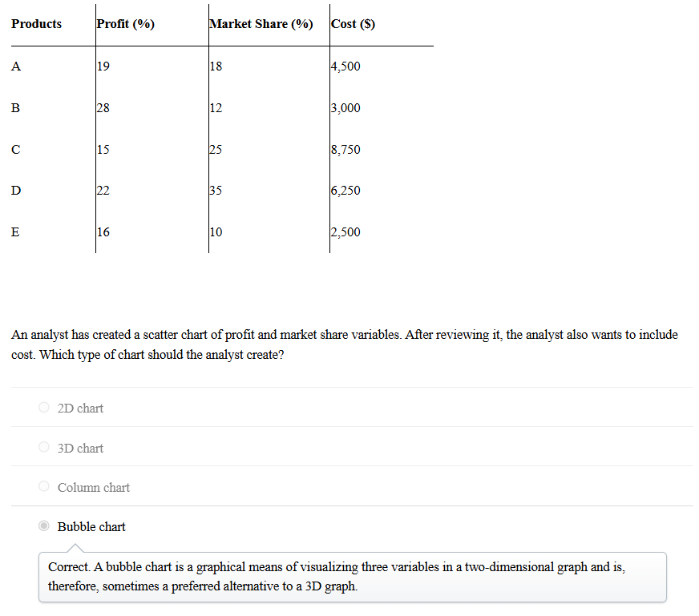699x616 pixels.
Task: Click the Profit (%) column header
Action: click(126, 24)
